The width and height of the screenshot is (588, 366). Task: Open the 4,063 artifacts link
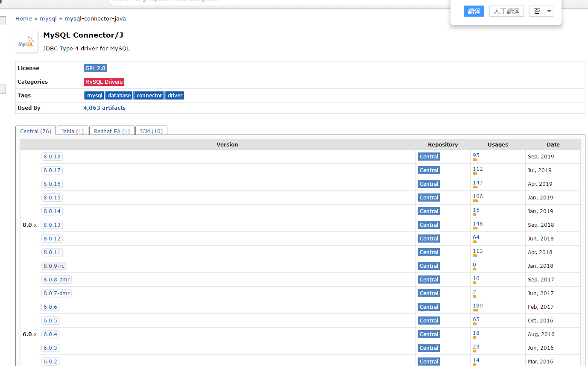tap(105, 108)
